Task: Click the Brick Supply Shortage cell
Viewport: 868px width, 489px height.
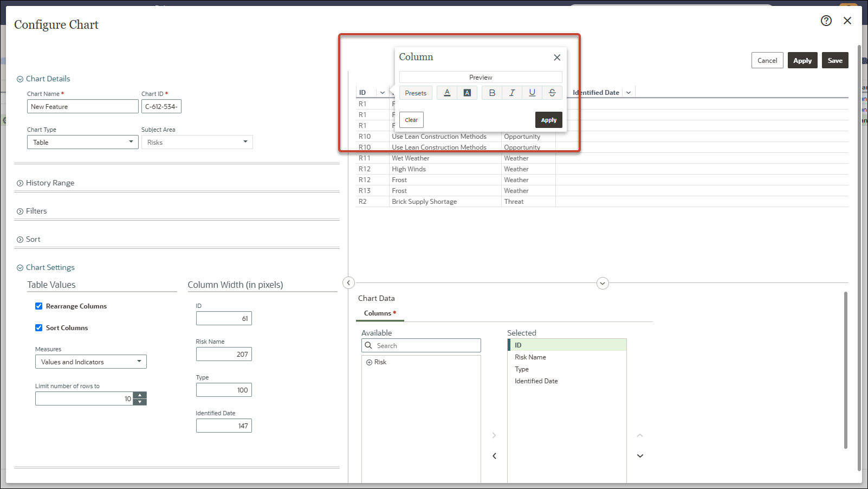Action: (445, 202)
